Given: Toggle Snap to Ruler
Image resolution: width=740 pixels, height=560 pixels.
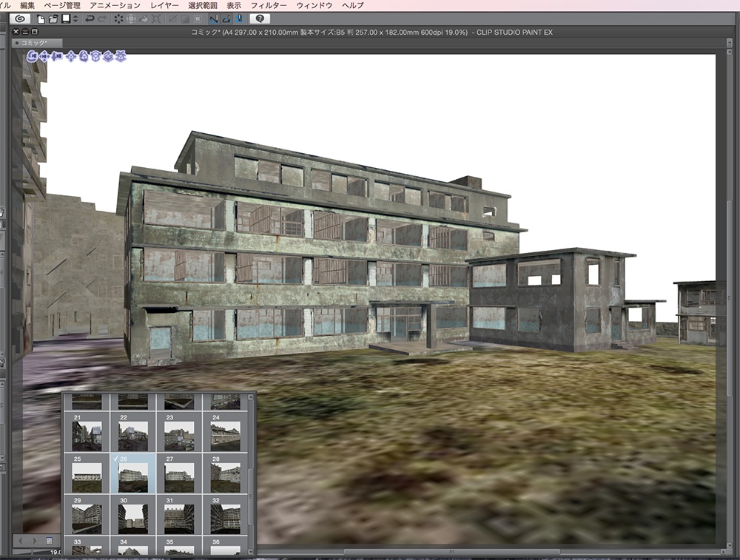Looking at the screenshot, I should pyautogui.click(x=214, y=19).
